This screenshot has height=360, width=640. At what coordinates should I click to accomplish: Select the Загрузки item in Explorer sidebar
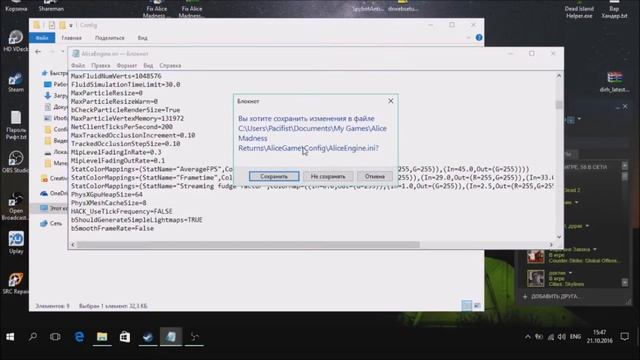pyautogui.click(x=56, y=96)
